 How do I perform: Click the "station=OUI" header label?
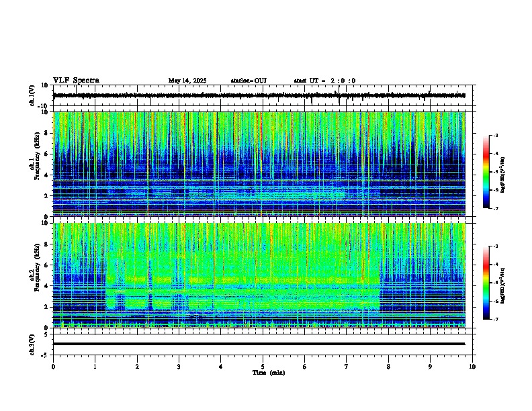tap(249, 81)
